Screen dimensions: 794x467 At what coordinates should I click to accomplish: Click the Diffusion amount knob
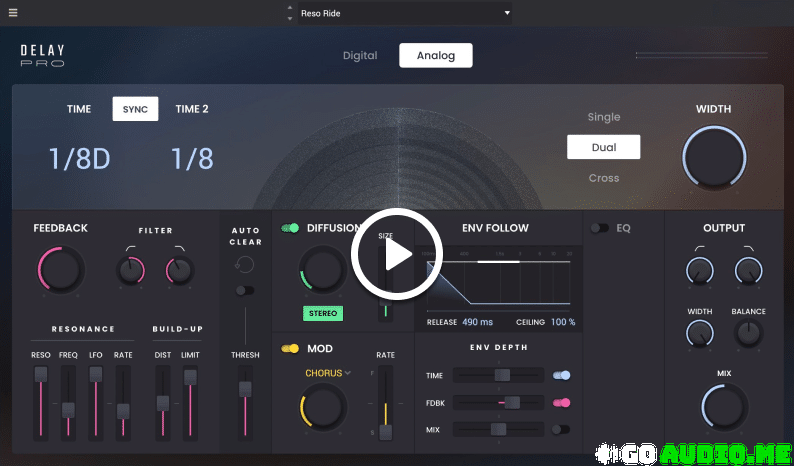tap(323, 270)
